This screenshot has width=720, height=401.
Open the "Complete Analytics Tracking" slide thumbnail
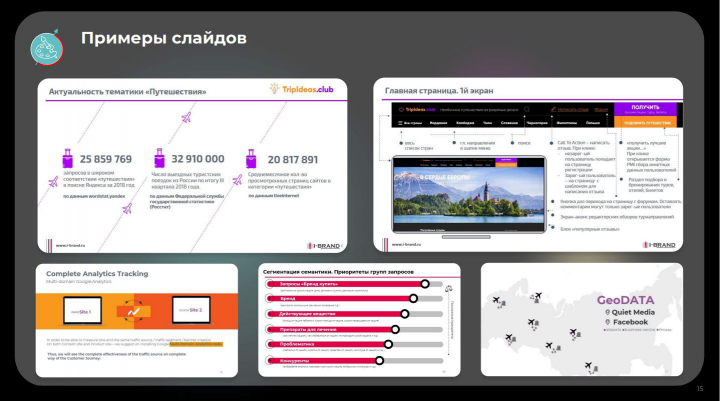tap(137, 320)
